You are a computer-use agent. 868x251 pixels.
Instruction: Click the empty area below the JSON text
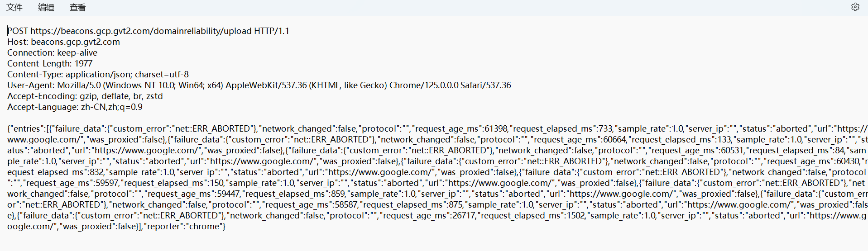(434, 242)
